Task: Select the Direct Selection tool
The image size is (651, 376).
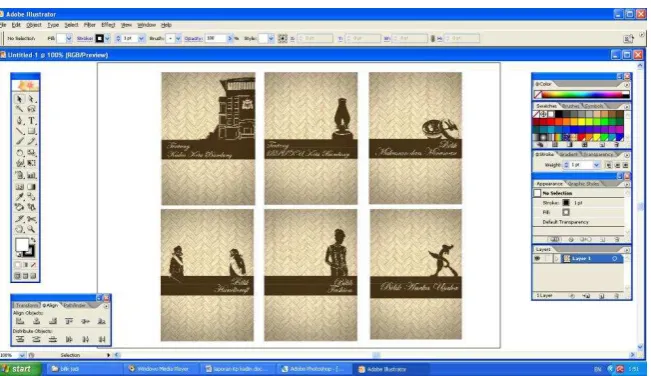Action: pyautogui.click(x=32, y=99)
